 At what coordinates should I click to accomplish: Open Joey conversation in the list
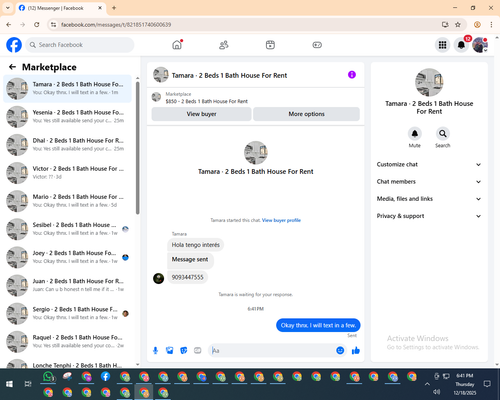(67, 257)
